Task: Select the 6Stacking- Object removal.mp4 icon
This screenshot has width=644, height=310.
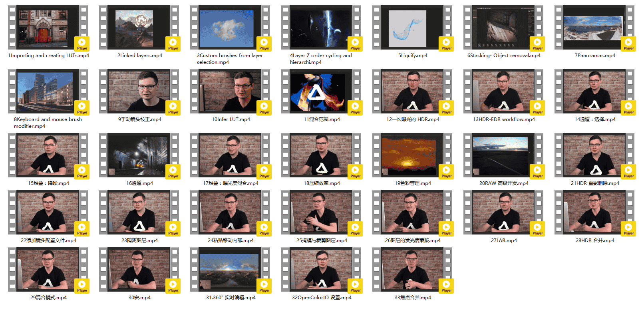Action: click(503, 28)
